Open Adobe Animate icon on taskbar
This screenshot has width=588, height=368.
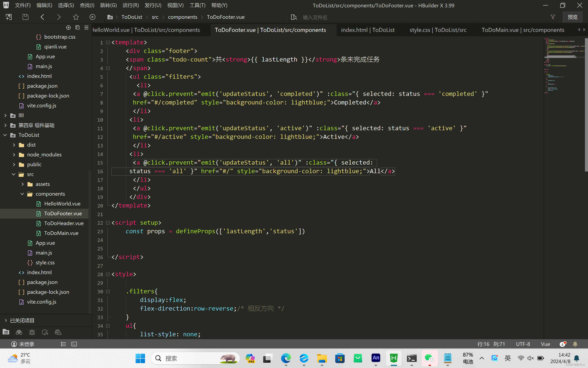pos(376,358)
